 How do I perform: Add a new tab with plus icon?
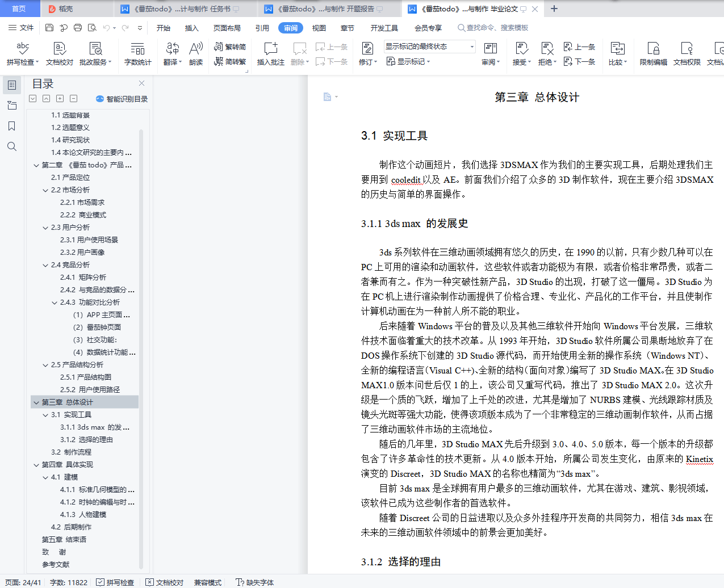coord(554,9)
